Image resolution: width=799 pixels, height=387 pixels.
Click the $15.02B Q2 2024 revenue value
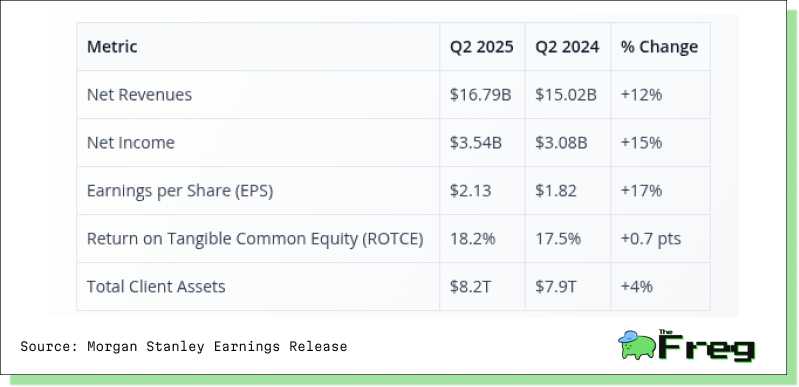[x=566, y=95]
